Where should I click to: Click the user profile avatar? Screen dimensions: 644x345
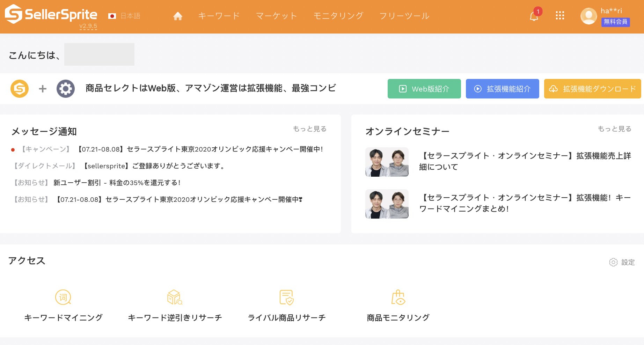tap(588, 16)
